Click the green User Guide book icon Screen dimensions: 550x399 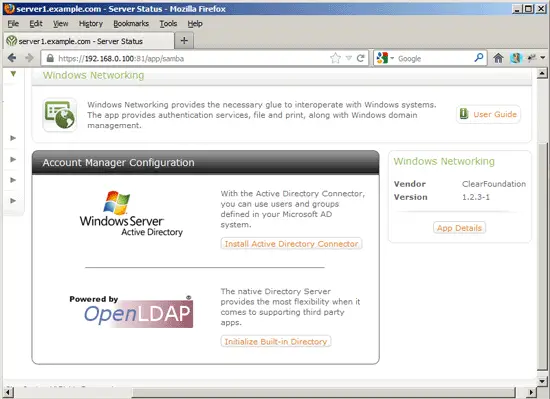[464, 114]
